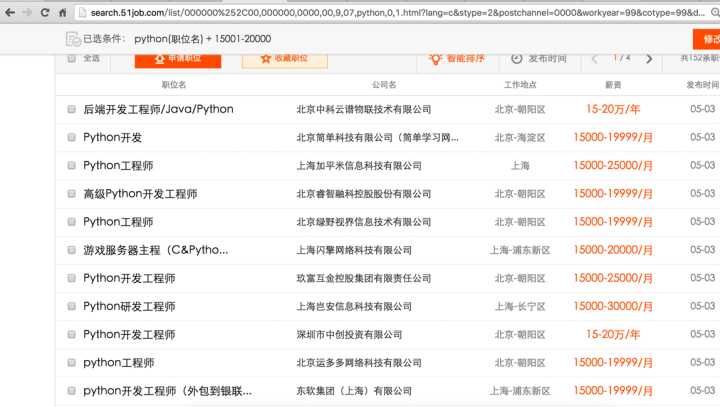The height and width of the screenshot is (407, 720).
Task: Select checkbox for 后端开发工程师/Java/Python
Action: 71,109
